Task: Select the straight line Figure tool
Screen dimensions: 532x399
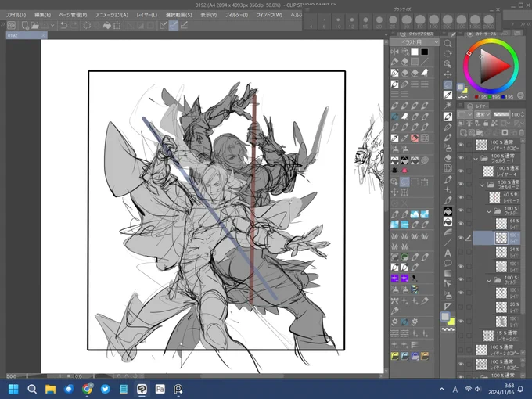Action: (x=448, y=243)
